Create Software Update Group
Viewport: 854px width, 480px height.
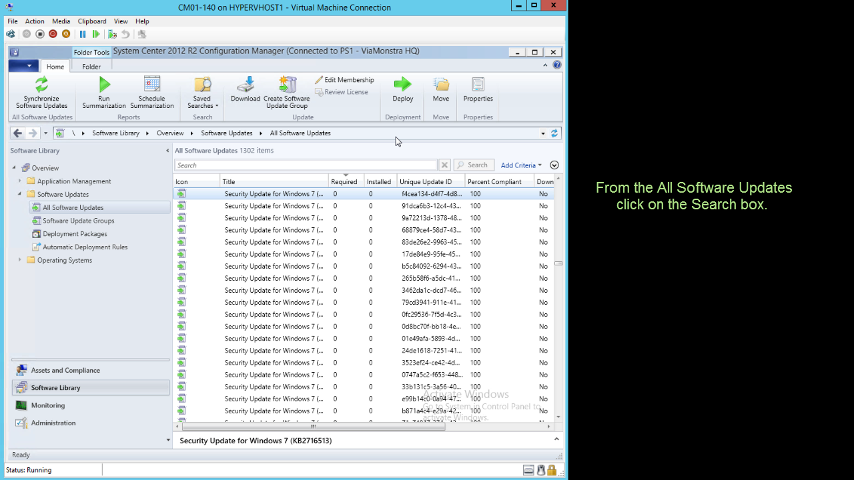[x=287, y=86]
